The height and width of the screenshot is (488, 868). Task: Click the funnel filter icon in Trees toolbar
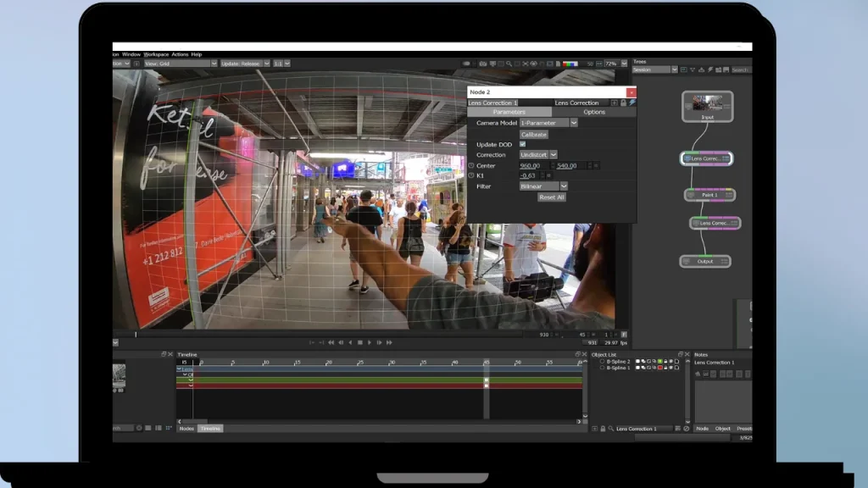click(x=692, y=70)
